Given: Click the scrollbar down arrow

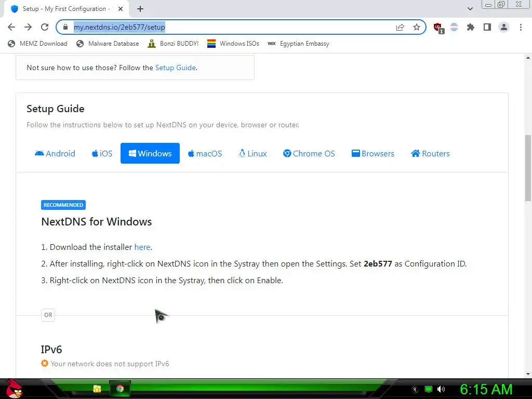Looking at the screenshot, I should click(528, 374).
